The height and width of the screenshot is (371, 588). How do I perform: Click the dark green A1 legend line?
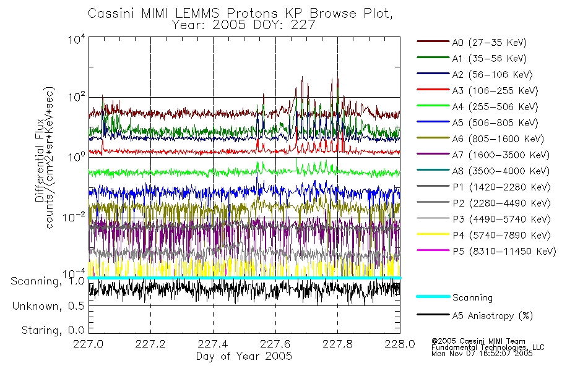point(433,58)
